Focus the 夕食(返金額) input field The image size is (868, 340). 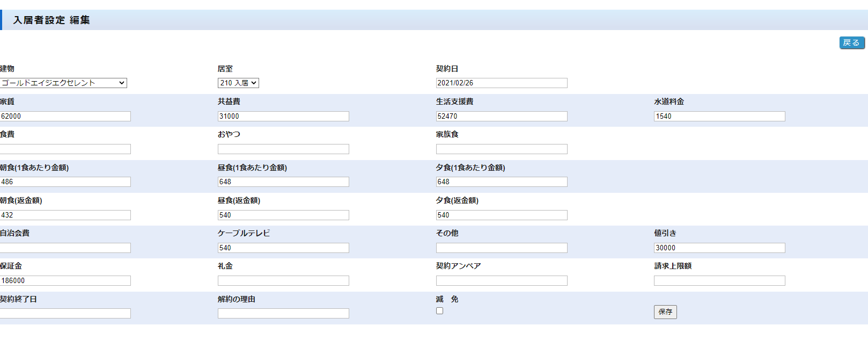point(501,215)
